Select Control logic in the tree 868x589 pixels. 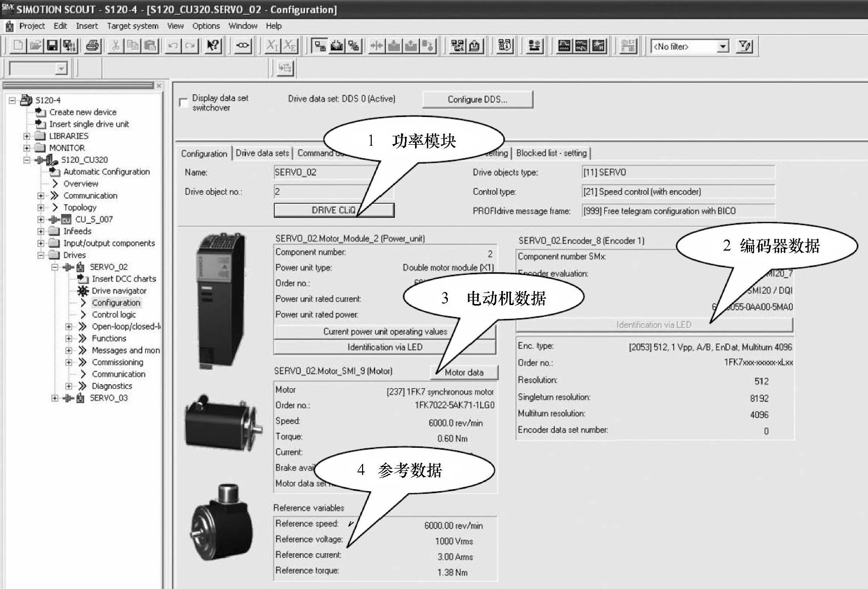pyautogui.click(x=113, y=314)
